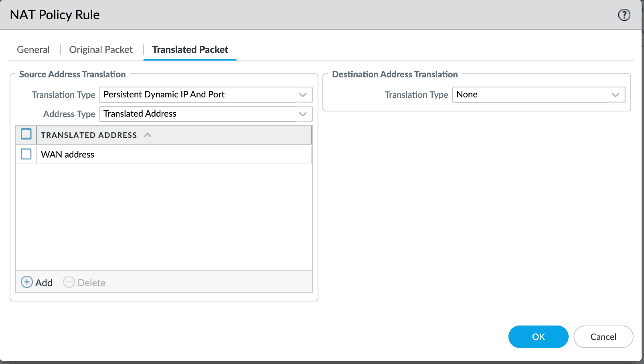Toggle the select-all checkbox in the table header

(26, 134)
